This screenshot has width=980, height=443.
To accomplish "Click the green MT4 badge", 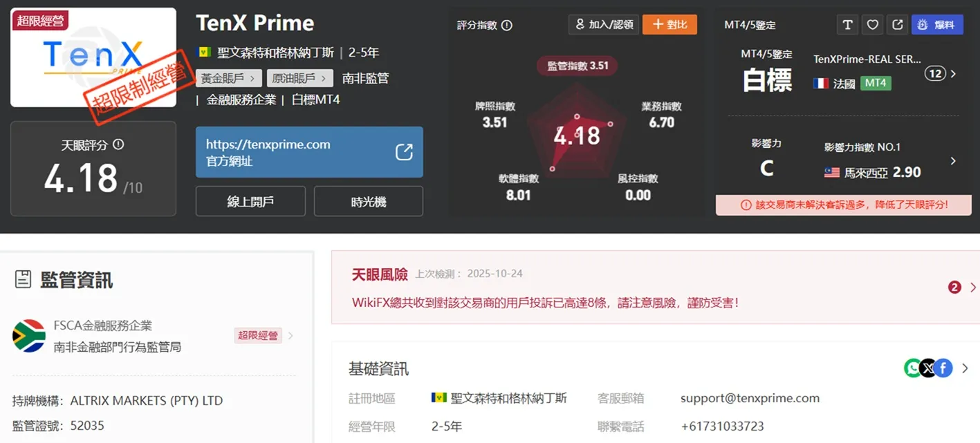I will [x=876, y=83].
